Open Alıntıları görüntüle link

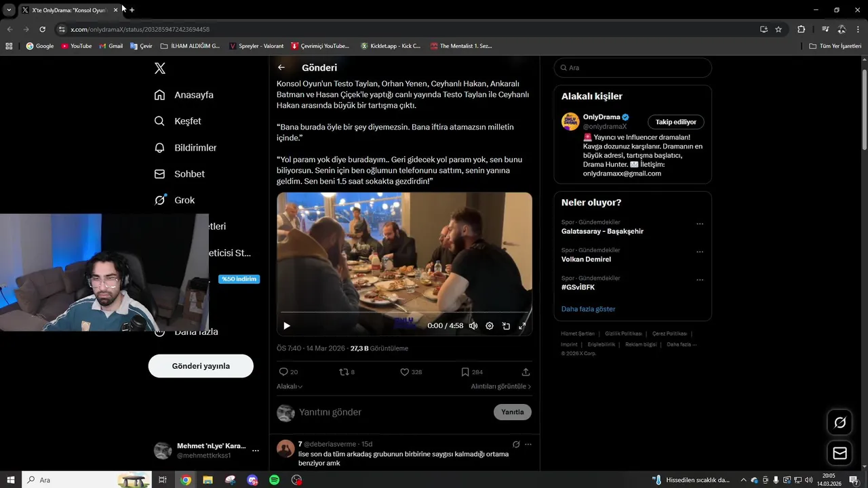[x=501, y=386]
